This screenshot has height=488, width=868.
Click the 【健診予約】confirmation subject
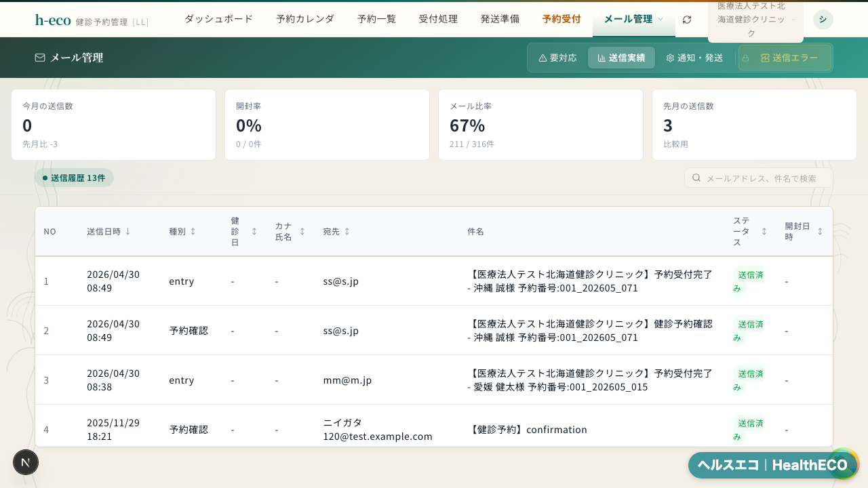(x=527, y=429)
